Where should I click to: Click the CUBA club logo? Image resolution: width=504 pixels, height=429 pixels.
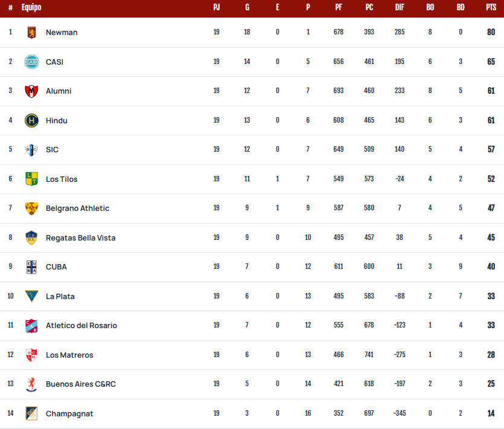coord(31,267)
